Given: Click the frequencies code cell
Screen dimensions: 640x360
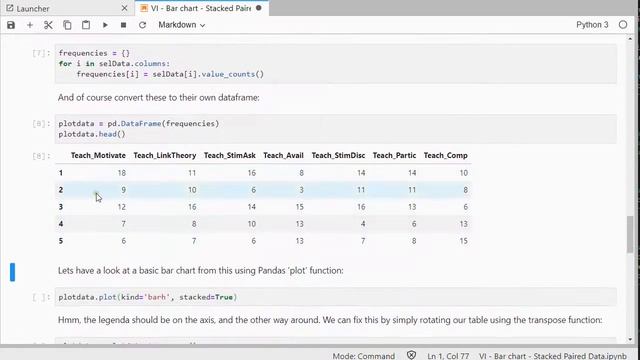Looking at the screenshot, I should pos(336,64).
